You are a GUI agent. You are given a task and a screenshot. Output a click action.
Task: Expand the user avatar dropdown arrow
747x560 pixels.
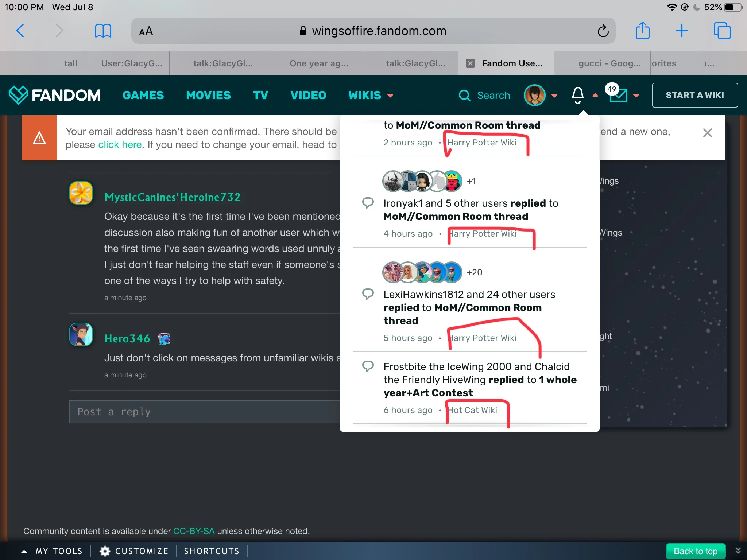(x=554, y=96)
